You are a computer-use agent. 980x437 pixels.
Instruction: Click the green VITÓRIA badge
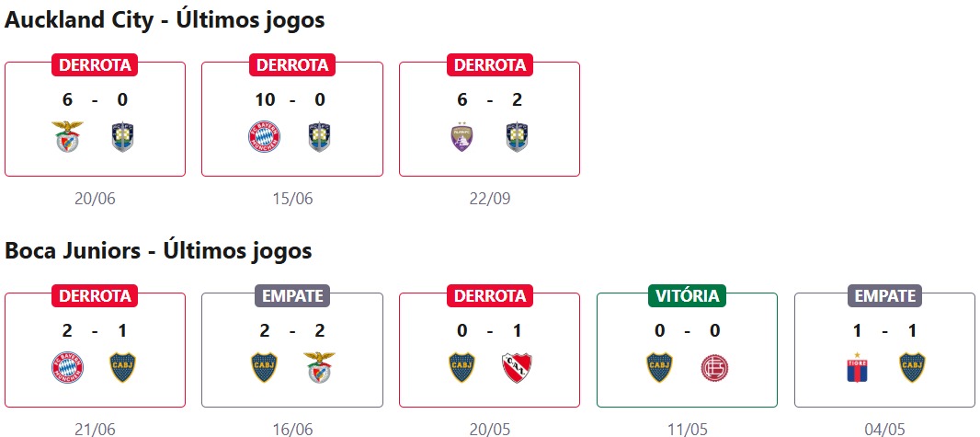(687, 296)
